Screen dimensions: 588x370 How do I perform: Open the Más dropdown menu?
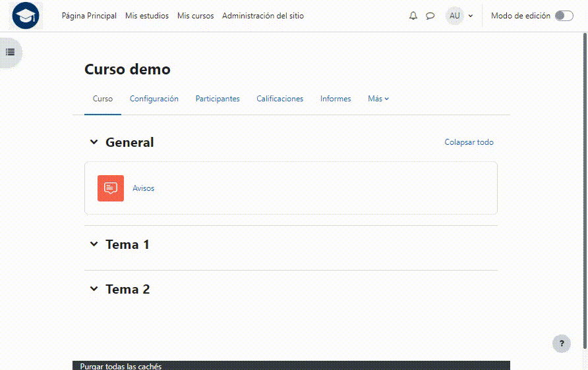pyautogui.click(x=378, y=99)
